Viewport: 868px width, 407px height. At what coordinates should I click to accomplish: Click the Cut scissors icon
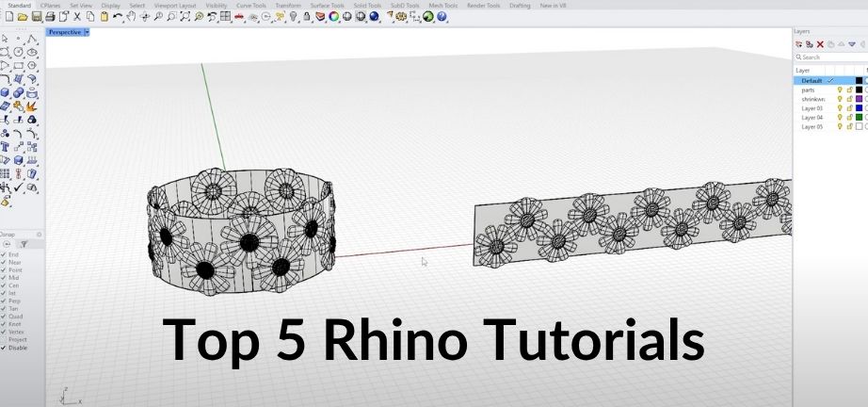tap(77, 17)
